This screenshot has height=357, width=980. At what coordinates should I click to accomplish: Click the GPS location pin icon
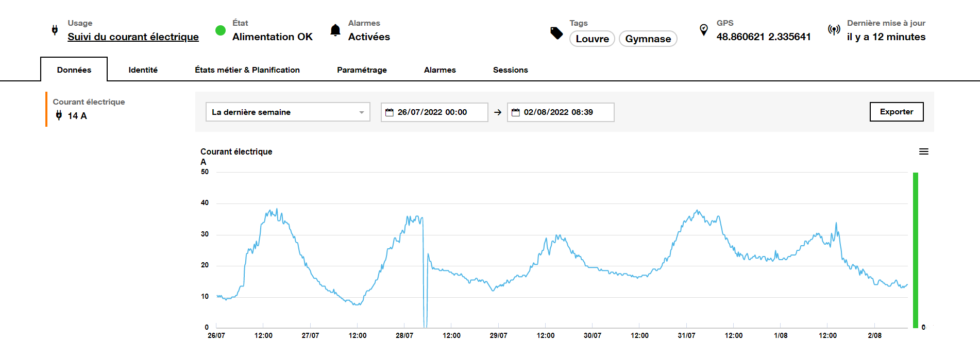point(704,30)
